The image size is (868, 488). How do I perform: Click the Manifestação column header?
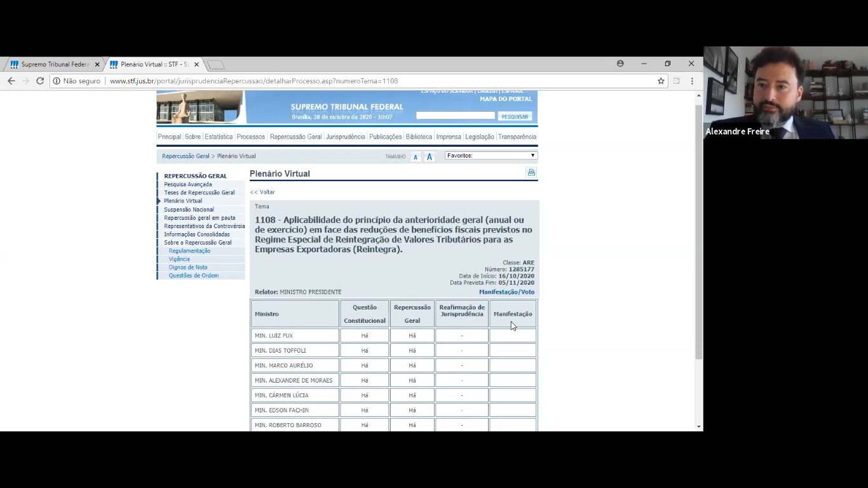[x=513, y=314]
